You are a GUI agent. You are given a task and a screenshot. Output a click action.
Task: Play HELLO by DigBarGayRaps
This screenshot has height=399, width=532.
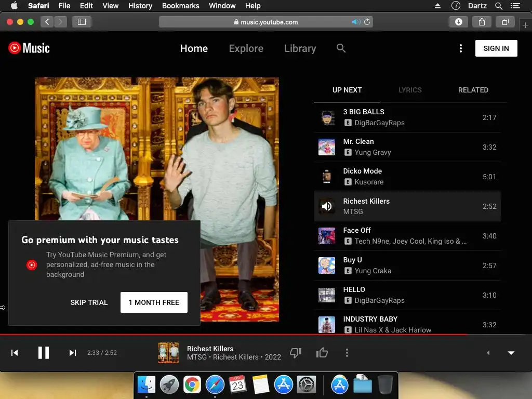pos(407,295)
